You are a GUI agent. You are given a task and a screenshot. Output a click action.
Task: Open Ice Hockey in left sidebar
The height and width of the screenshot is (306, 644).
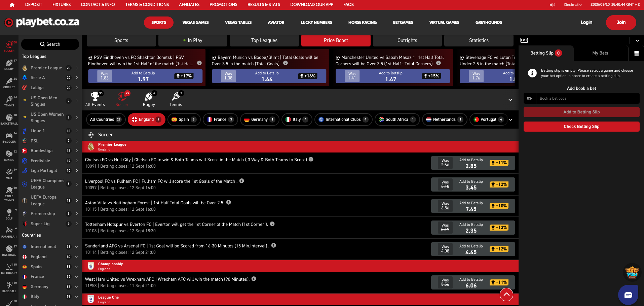[x=9, y=269]
